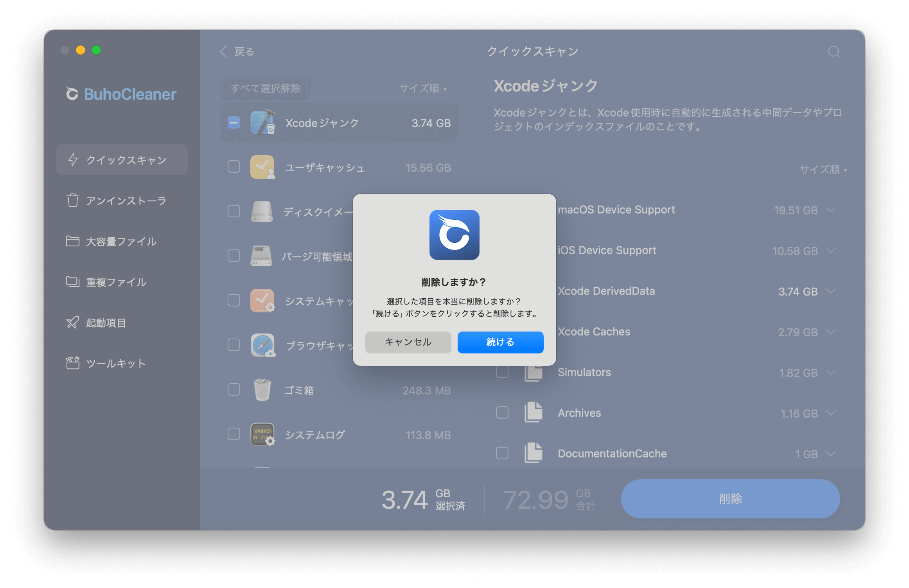Image resolution: width=909 pixels, height=588 pixels.
Task: Expand the iOS Device Support row
Action: click(831, 251)
